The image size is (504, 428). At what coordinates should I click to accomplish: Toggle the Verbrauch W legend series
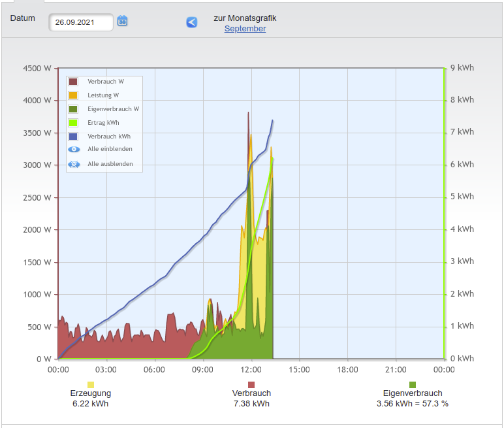[x=106, y=82]
